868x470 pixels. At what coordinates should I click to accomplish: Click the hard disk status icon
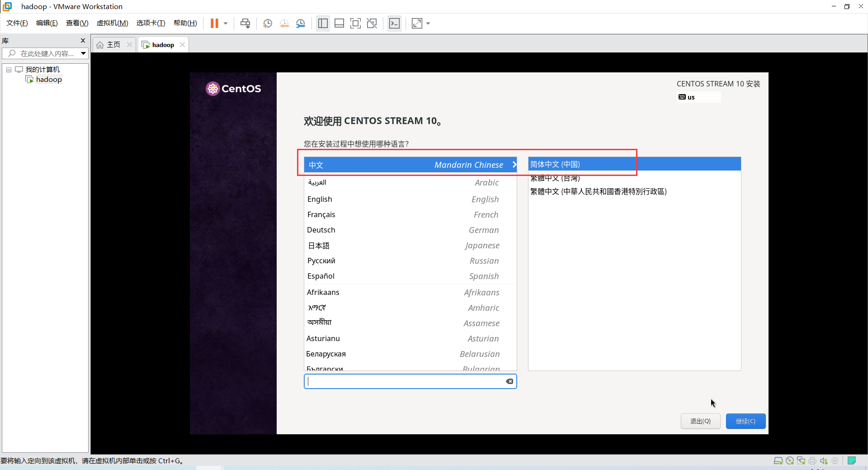[778, 461]
